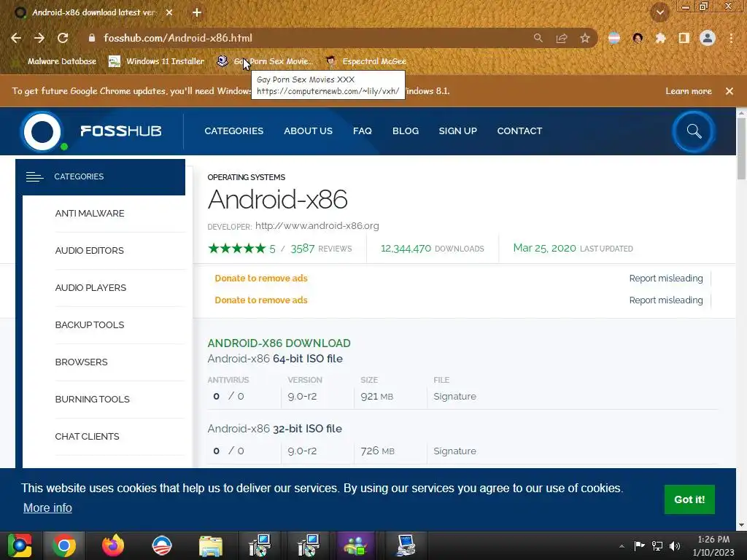Click Learn more on Chrome update notice
The image size is (747, 560).
689,91
